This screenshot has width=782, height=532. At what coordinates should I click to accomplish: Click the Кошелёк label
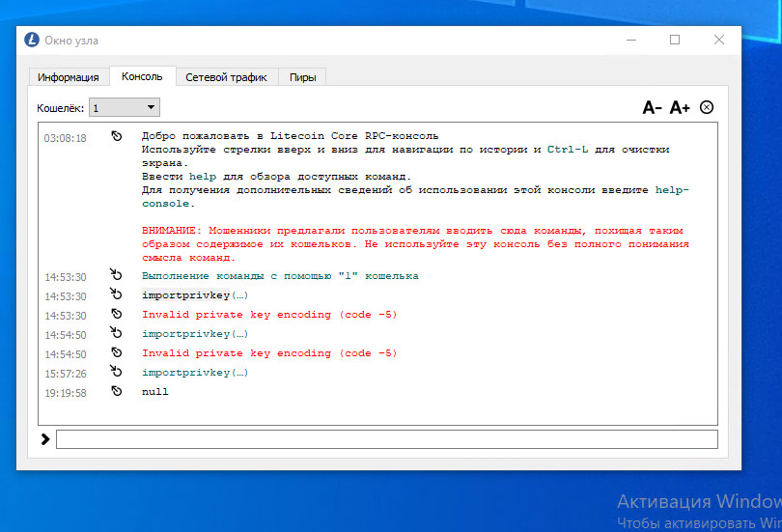click(61, 108)
